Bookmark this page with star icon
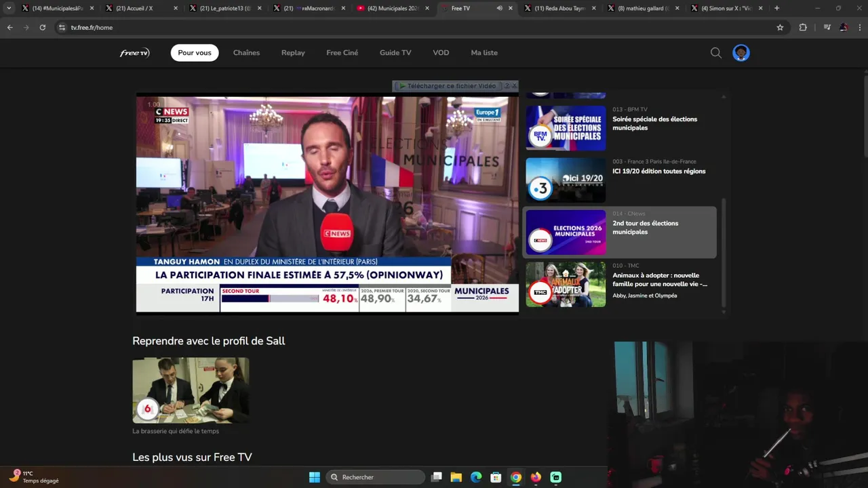This screenshot has width=868, height=488. coord(780,27)
